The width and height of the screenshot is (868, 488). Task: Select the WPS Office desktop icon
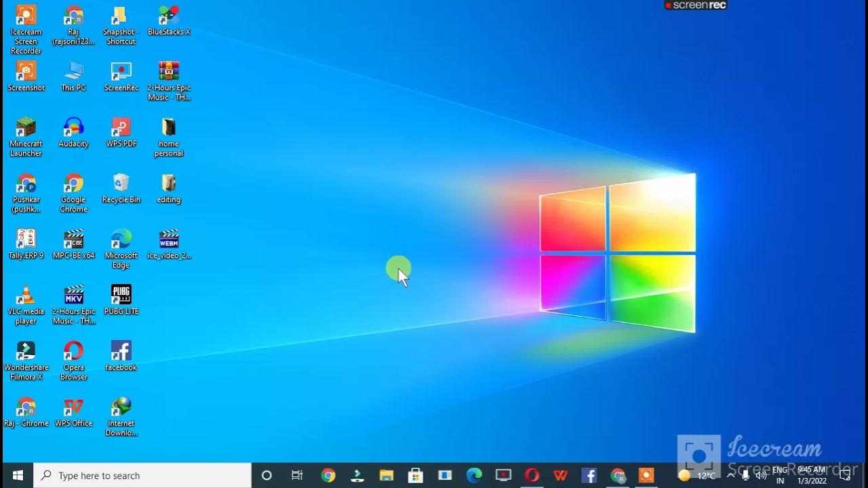73,412
